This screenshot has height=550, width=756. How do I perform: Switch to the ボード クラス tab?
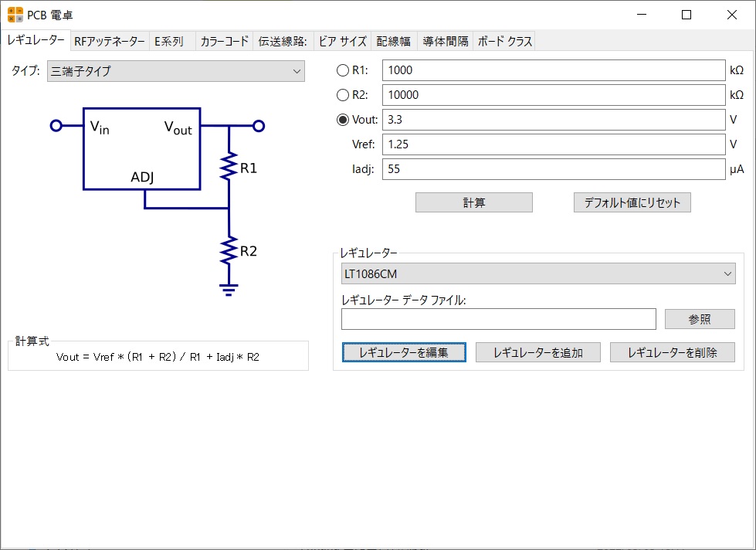point(504,42)
